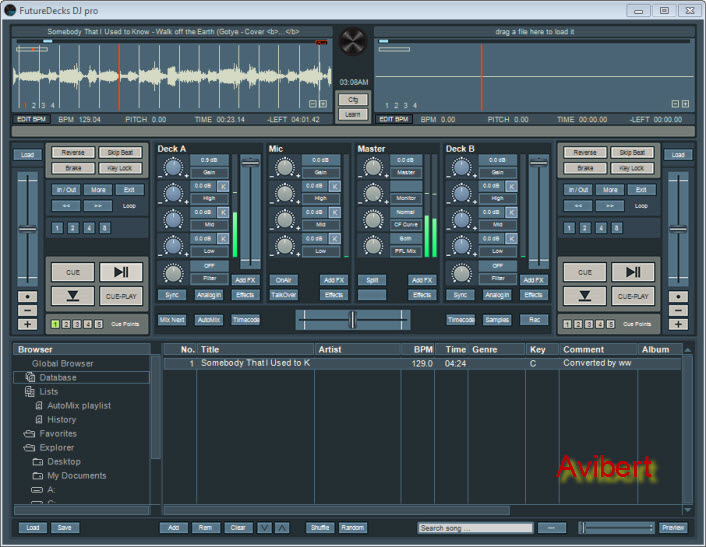
Task: Sort playlist by BPM column header
Action: 418,349
